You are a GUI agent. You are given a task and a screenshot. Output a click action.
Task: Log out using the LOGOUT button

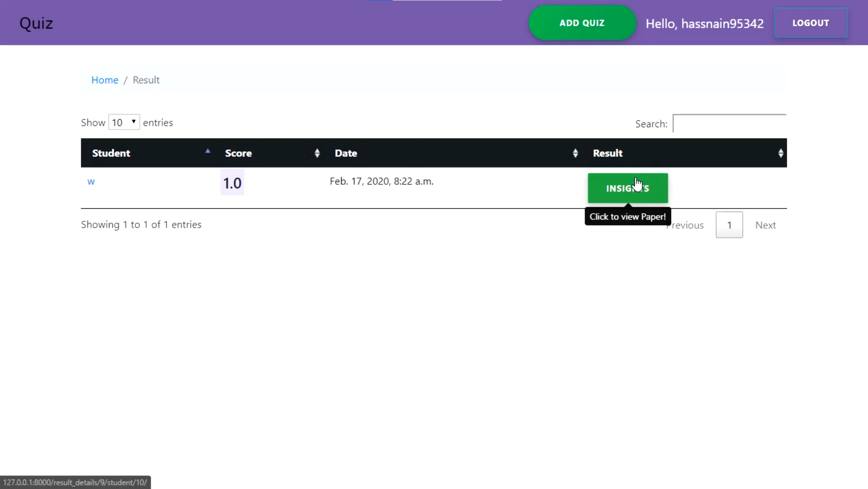(810, 23)
